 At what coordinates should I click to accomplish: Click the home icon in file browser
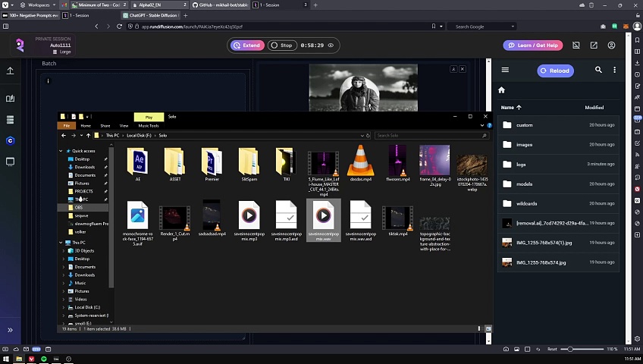pyautogui.click(x=501, y=90)
